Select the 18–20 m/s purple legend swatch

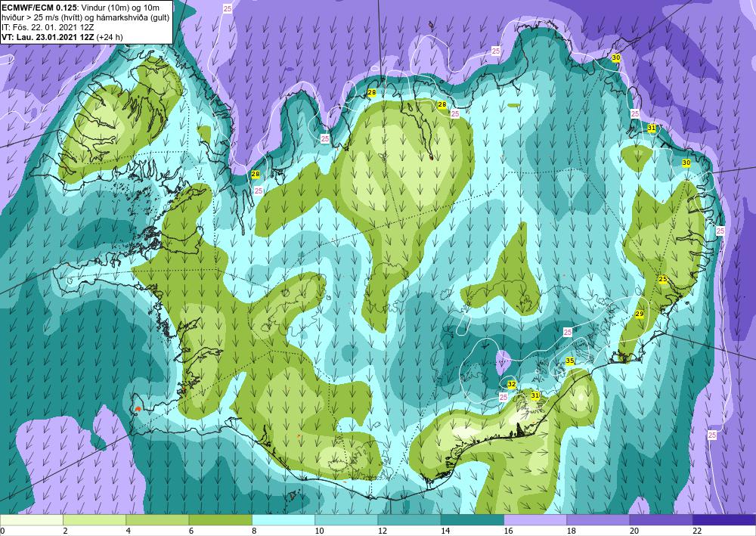(598, 520)
